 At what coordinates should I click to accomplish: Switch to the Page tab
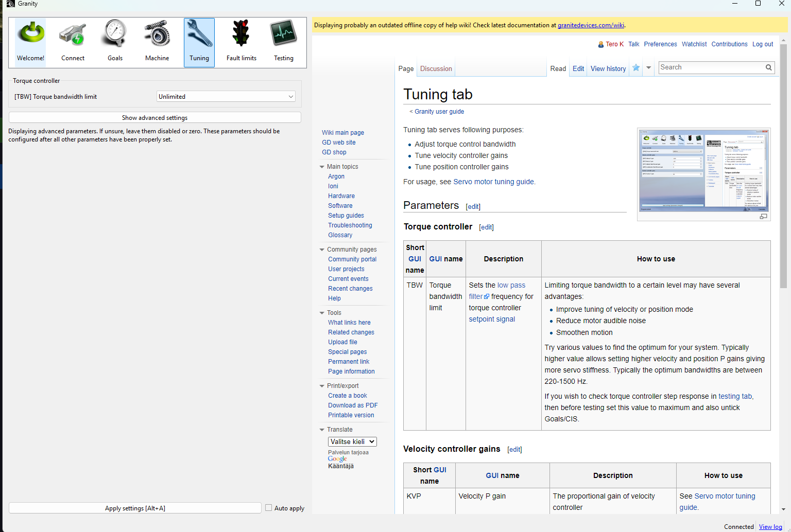coord(406,68)
